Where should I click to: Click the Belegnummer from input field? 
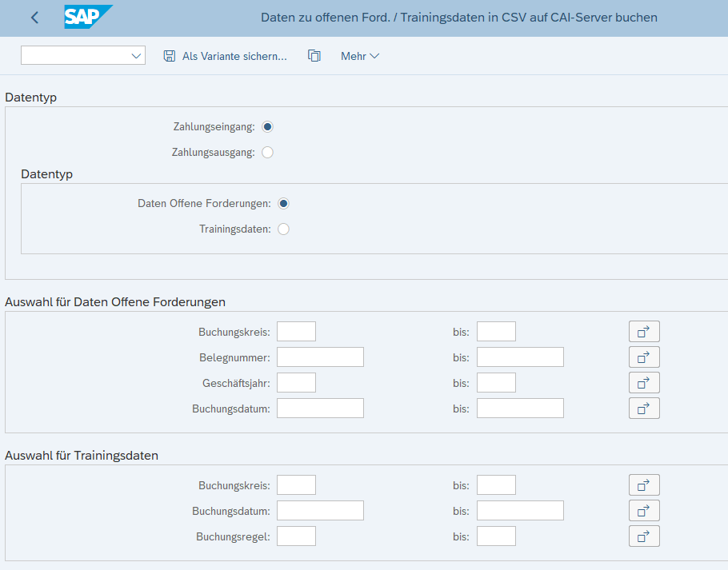pos(320,357)
